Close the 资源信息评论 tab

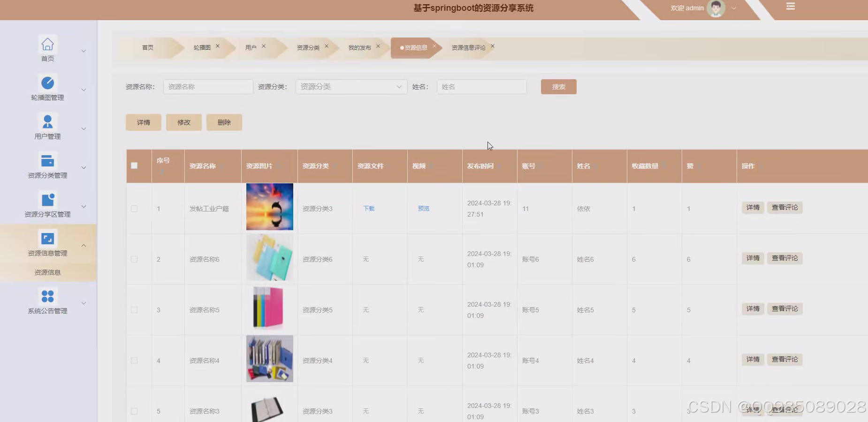[x=492, y=45]
